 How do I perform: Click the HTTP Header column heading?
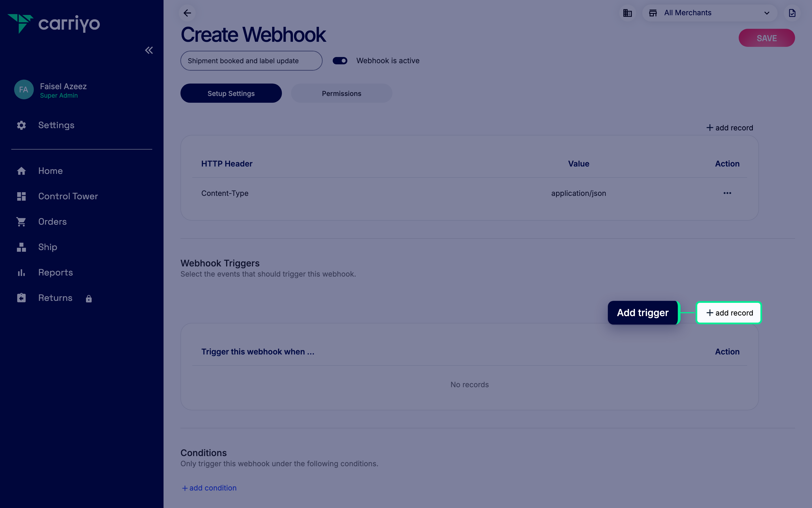pyautogui.click(x=227, y=164)
